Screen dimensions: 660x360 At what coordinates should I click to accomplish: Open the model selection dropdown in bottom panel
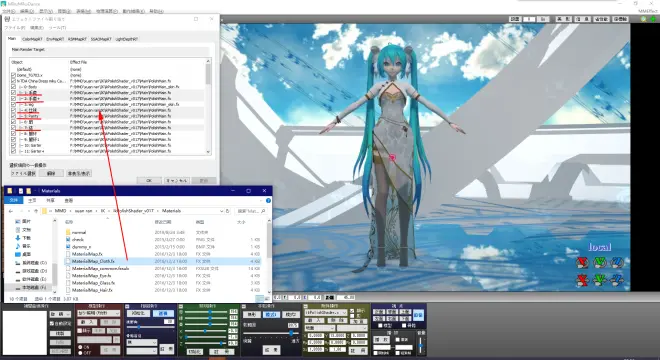point(98,313)
